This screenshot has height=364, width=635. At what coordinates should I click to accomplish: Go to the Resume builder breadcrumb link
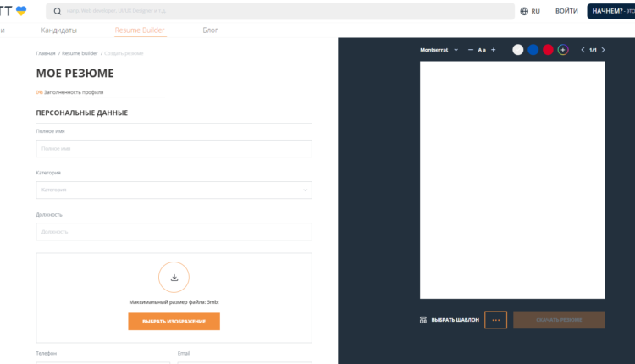[x=80, y=53]
